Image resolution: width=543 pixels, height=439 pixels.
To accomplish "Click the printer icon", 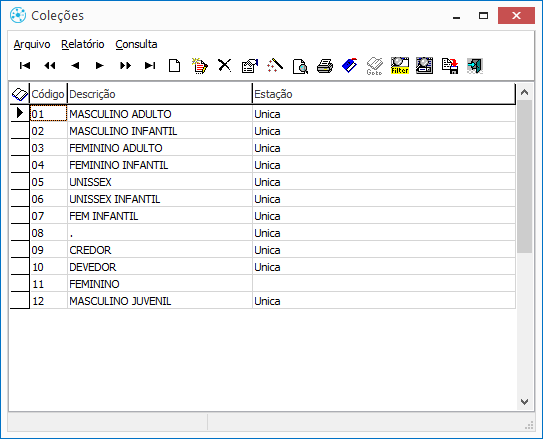I will pos(325,66).
